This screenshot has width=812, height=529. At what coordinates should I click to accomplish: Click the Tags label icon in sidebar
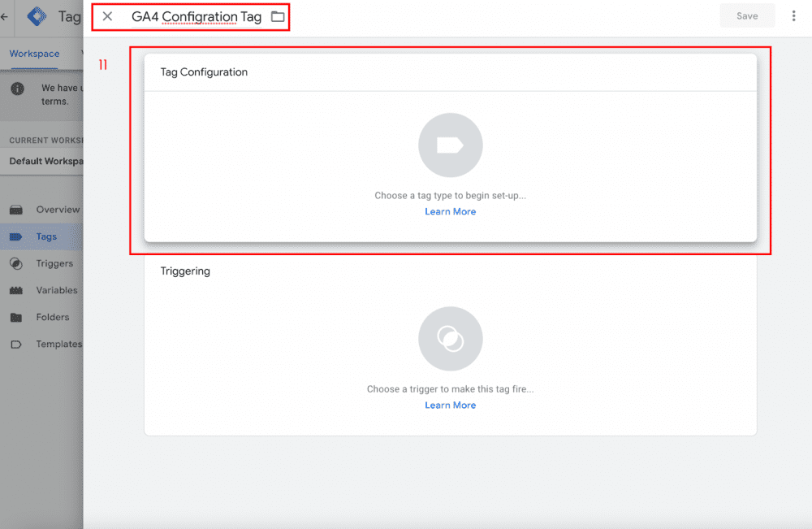click(x=16, y=236)
